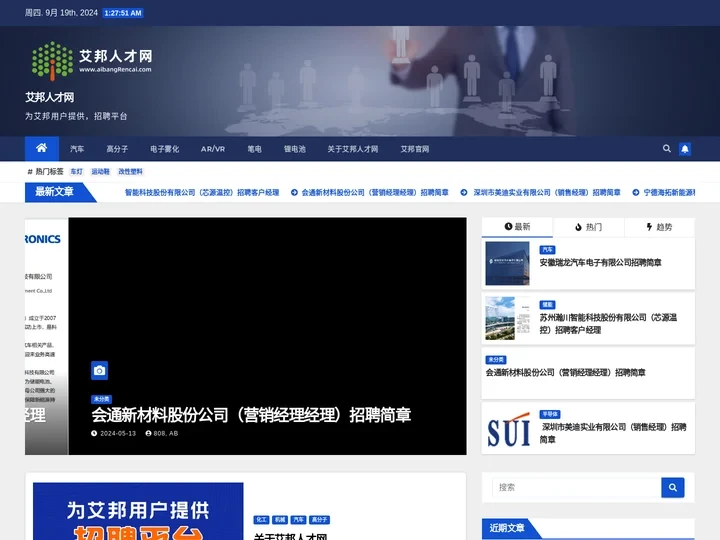Screen dimensions: 720x540
Task: Open the 高分子 menu item
Action: point(117,149)
